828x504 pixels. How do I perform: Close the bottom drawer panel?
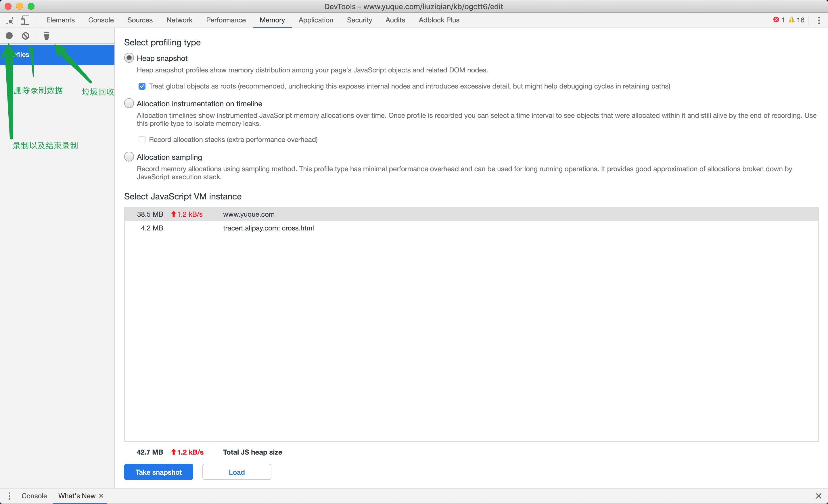(x=819, y=496)
